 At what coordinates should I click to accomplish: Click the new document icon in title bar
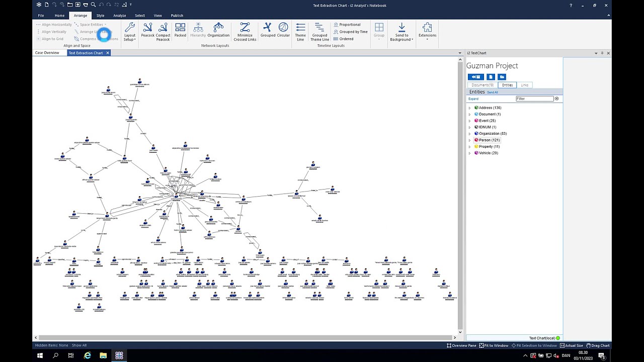(x=47, y=5)
